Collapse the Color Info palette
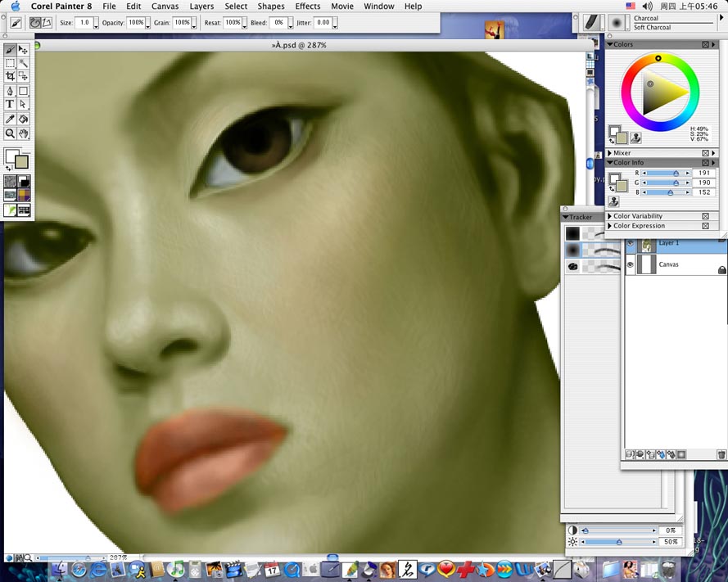The width and height of the screenshot is (728, 582). pyautogui.click(x=610, y=163)
